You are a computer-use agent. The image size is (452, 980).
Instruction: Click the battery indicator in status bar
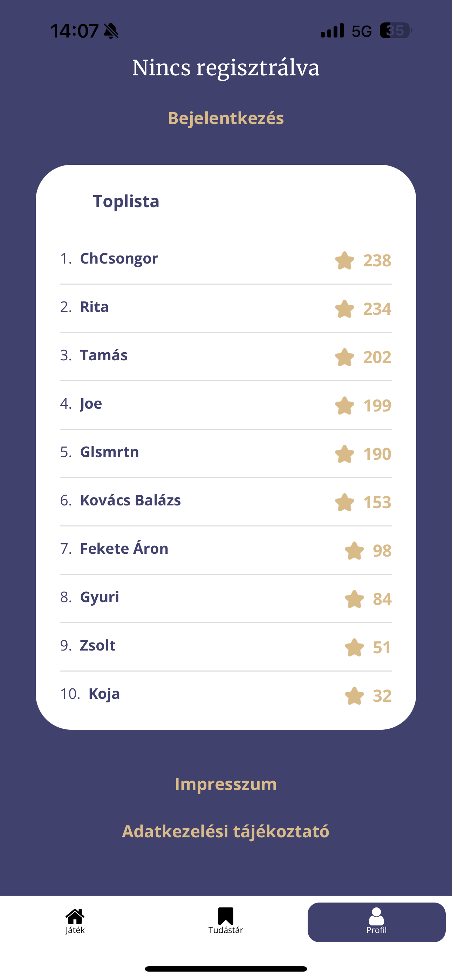point(396,30)
